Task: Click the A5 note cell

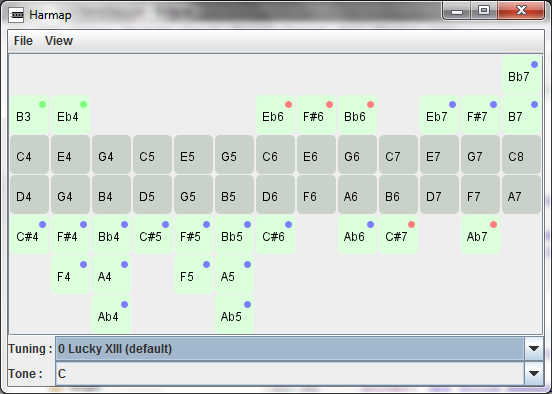Action: [x=234, y=275]
